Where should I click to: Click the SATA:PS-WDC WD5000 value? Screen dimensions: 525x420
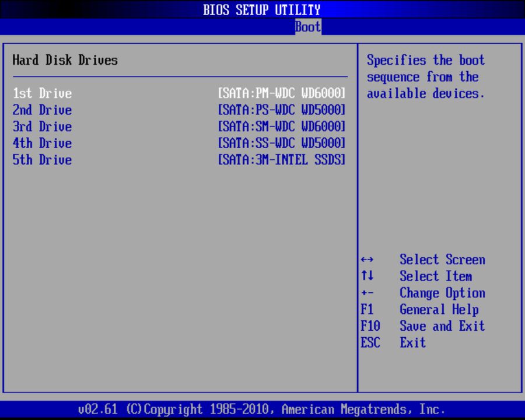[x=282, y=110]
